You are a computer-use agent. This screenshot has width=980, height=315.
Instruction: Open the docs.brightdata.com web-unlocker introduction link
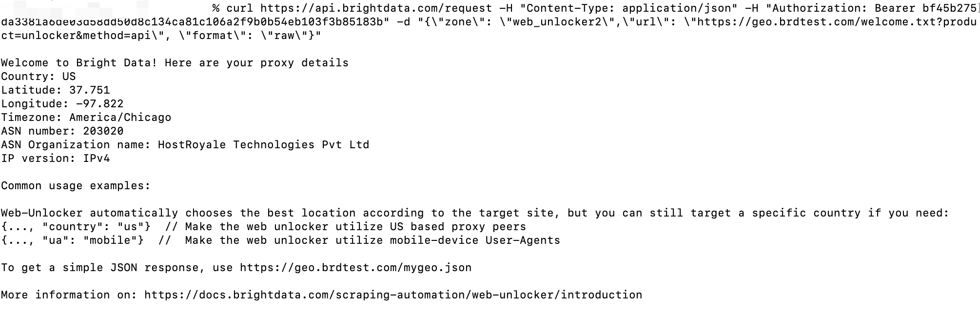point(393,295)
